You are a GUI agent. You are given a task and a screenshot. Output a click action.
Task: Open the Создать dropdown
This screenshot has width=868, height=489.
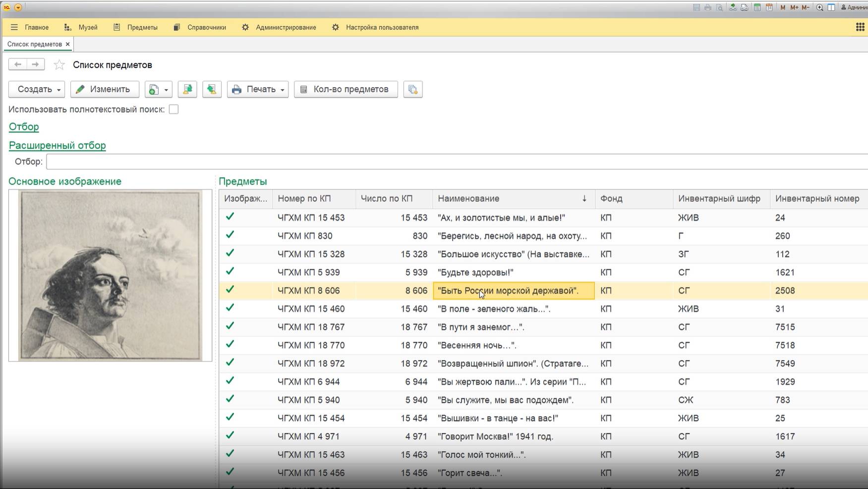click(x=37, y=89)
